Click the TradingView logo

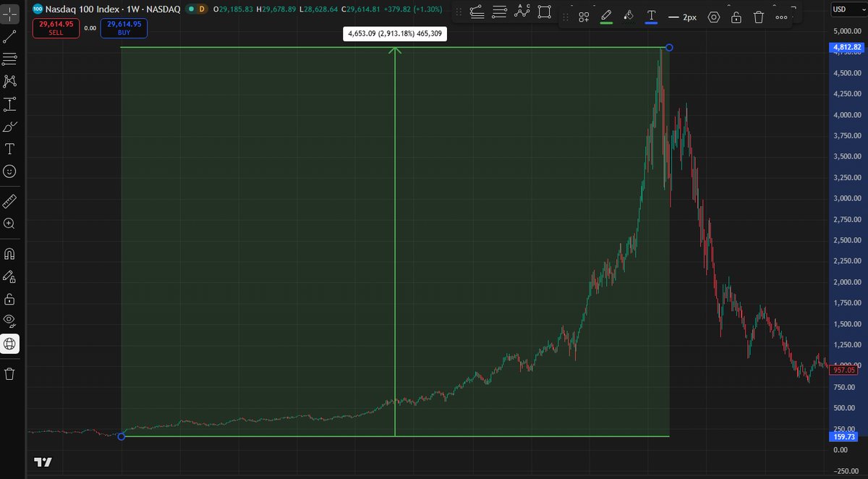43,463
